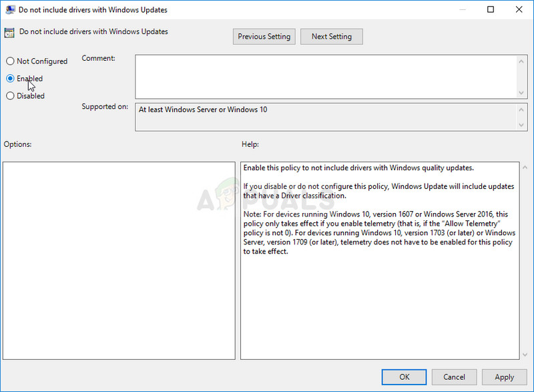Click the Comment box scroll down arrow
This screenshot has width=534, height=392.
pyautogui.click(x=521, y=93)
